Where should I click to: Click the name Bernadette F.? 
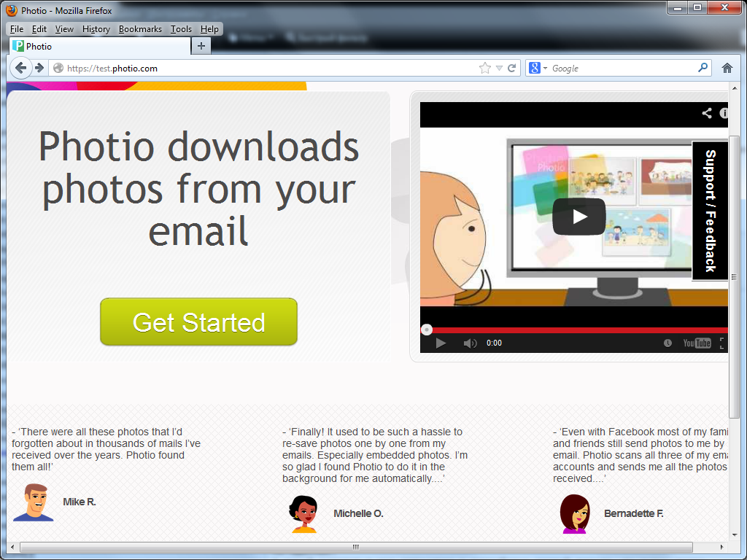click(x=634, y=513)
